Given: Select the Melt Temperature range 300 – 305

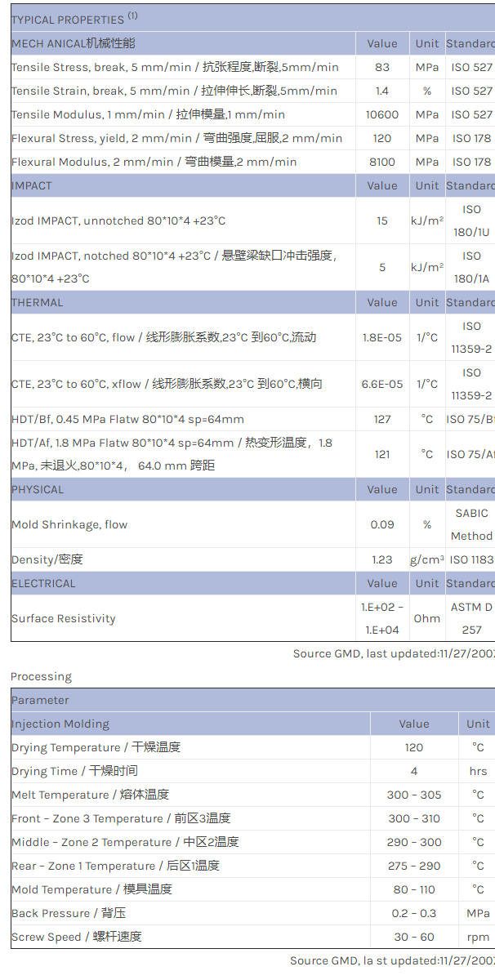Looking at the screenshot, I should click(414, 795).
